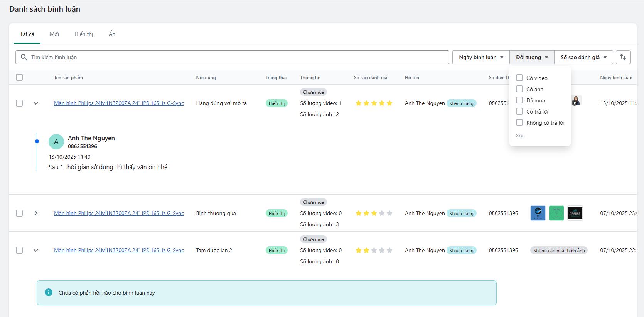
Task: Collapse the Tam duoc lan 2 review row
Action: (36, 250)
